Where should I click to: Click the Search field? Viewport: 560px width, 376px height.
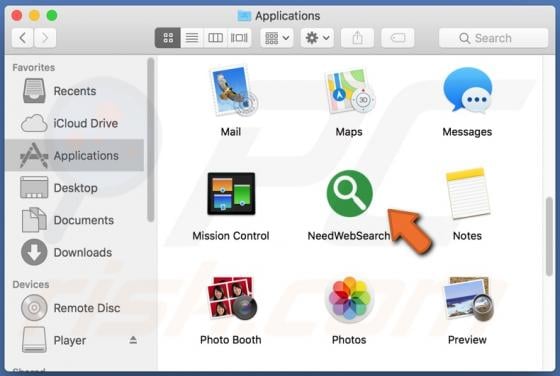pos(493,38)
